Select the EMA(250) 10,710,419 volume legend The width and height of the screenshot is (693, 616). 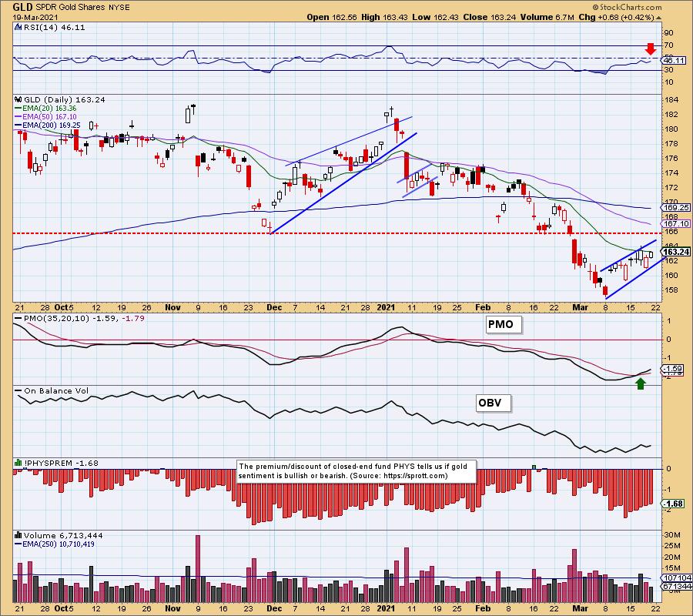coord(55,544)
